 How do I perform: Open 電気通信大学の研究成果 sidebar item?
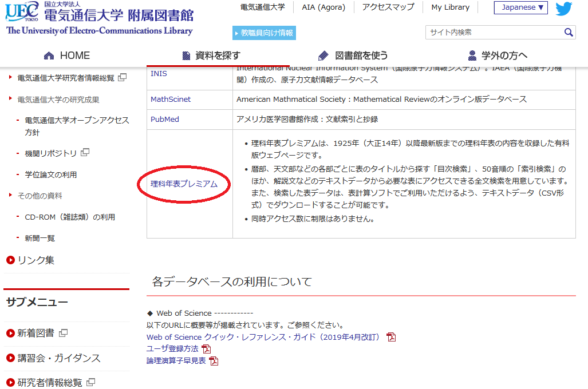(58, 100)
